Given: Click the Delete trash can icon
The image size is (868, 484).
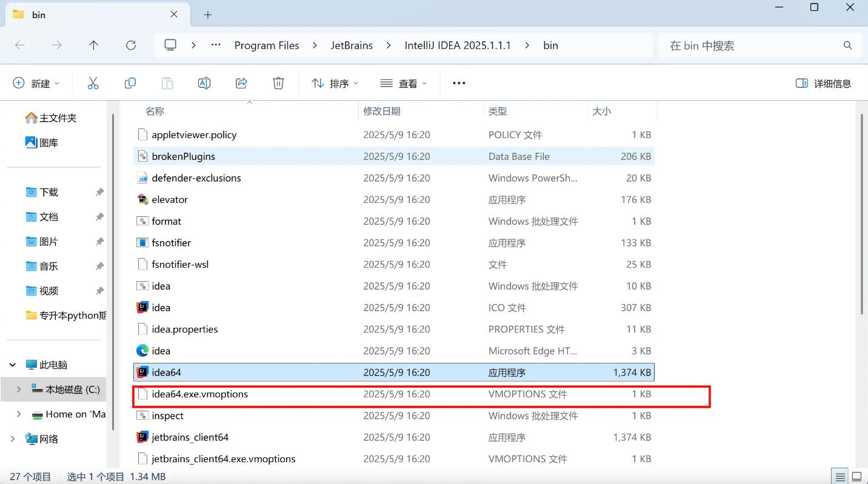Looking at the screenshot, I should coord(278,83).
